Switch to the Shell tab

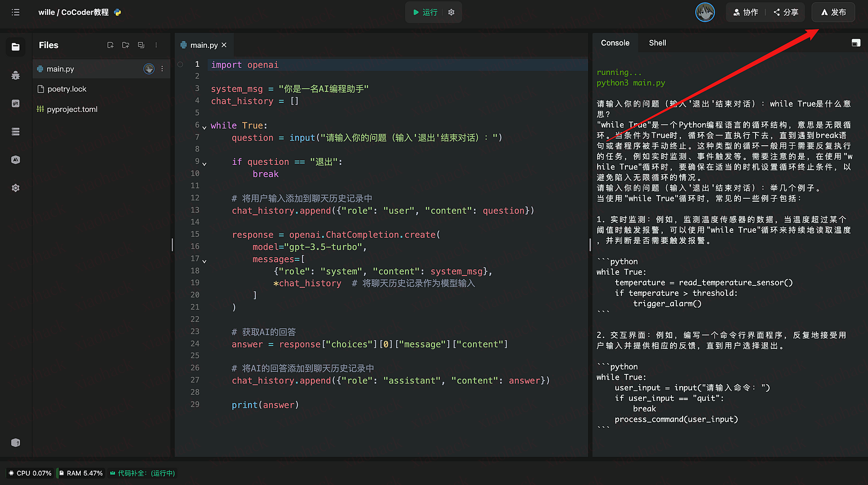coord(657,43)
